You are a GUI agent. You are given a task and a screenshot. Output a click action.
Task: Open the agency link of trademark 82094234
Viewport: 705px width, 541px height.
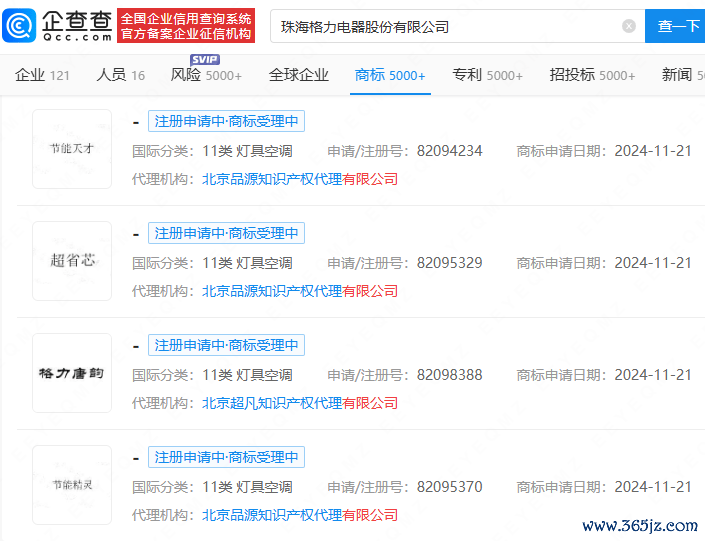click(x=300, y=179)
